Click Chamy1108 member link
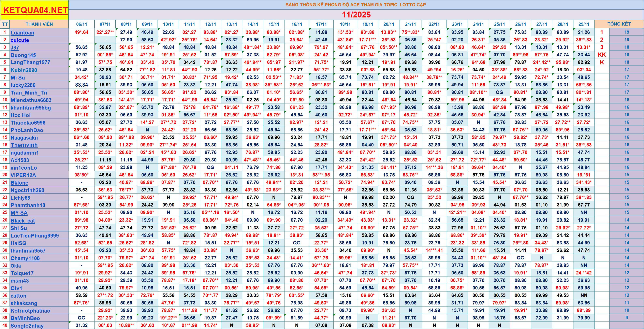Viewport: 644px width, 329px height. (25, 258)
